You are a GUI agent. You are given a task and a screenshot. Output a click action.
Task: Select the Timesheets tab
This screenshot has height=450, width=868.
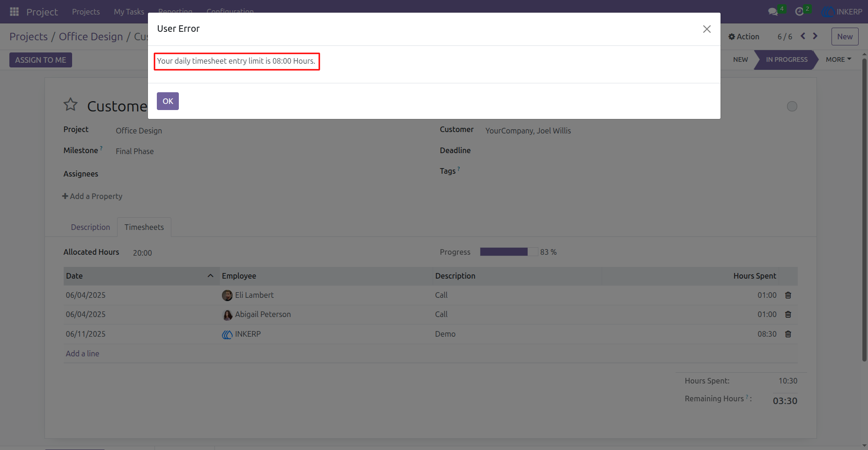(144, 227)
